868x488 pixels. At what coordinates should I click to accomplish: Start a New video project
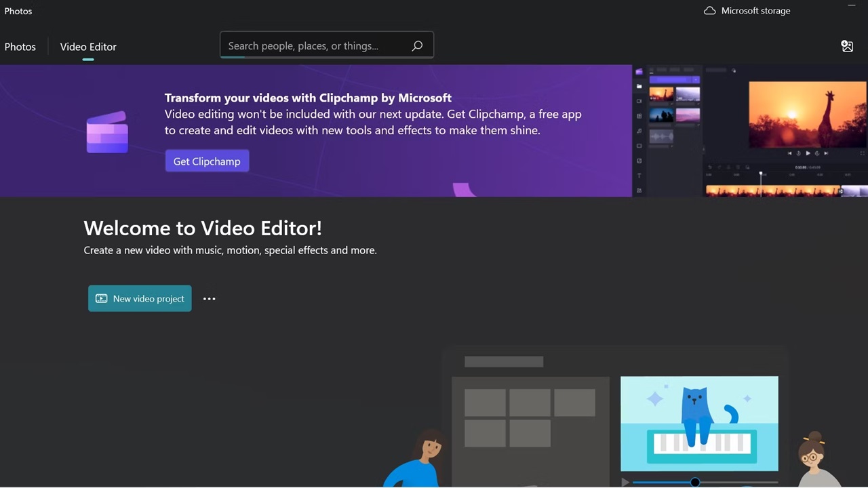coord(140,298)
